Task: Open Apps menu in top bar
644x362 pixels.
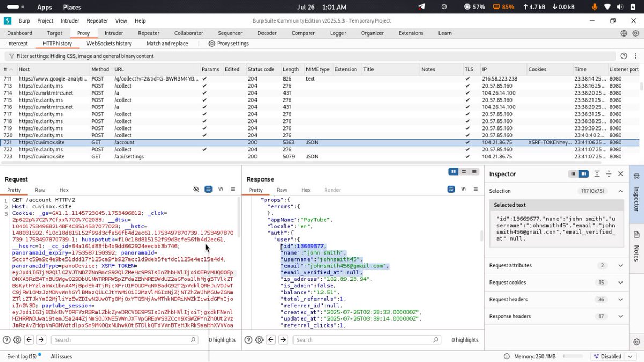Action: pyautogui.click(x=45, y=7)
